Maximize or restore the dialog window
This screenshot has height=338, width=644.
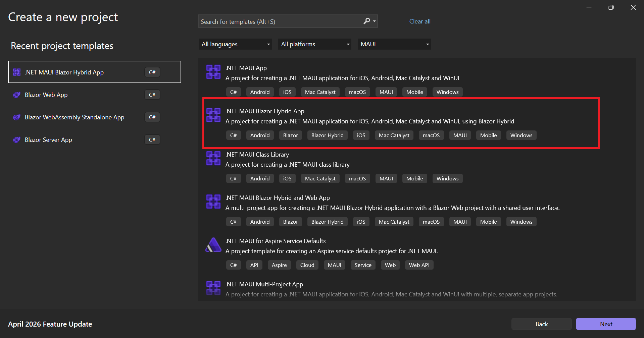(611, 7)
